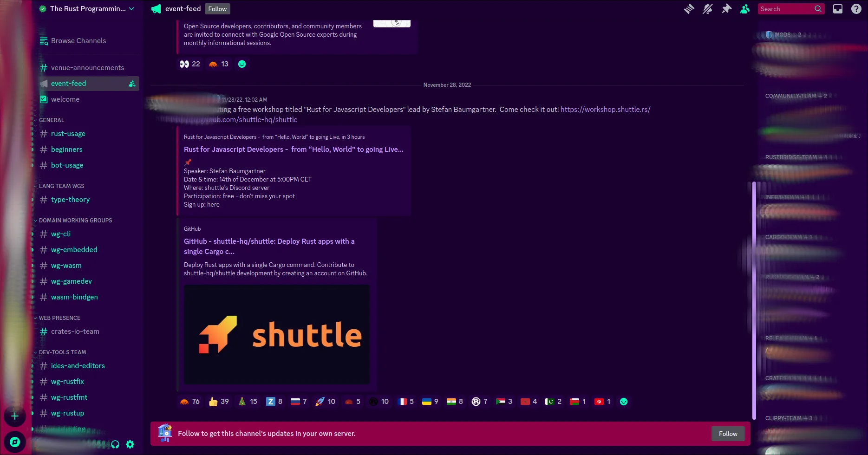The width and height of the screenshot is (868, 455).
Task: Click the Oman flag reaction with 1
Action: click(x=578, y=402)
